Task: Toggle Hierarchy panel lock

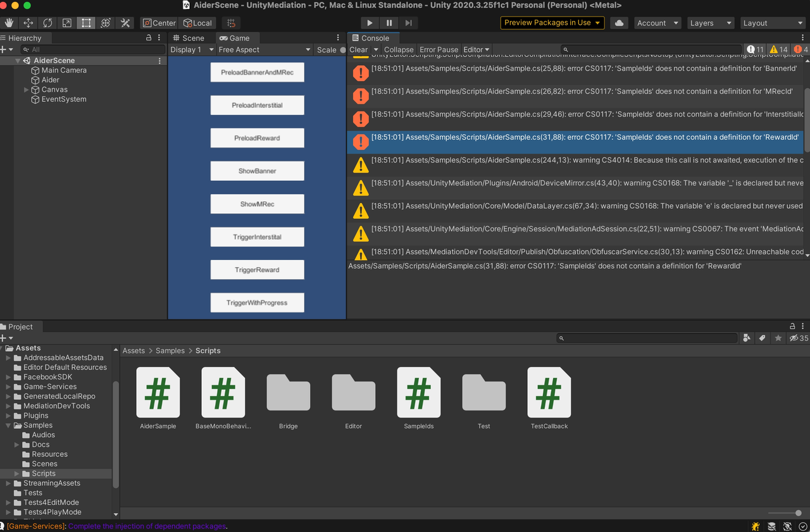Action: [x=149, y=38]
